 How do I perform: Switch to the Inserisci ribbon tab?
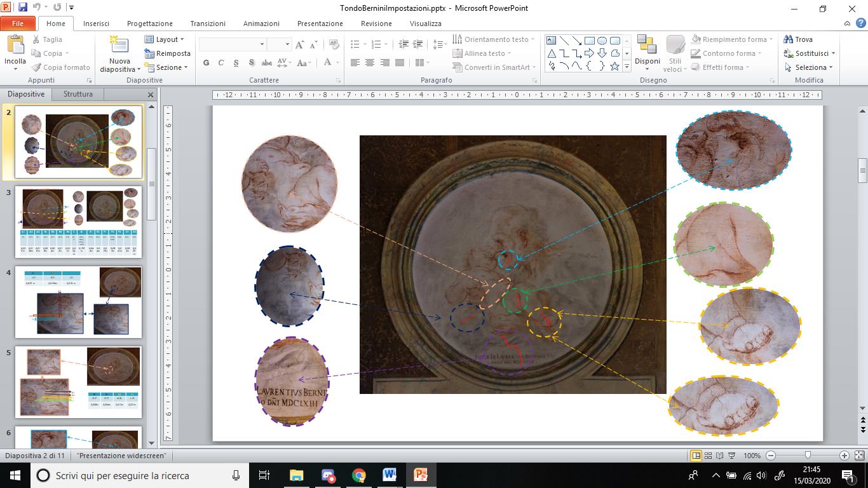[96, 24]
